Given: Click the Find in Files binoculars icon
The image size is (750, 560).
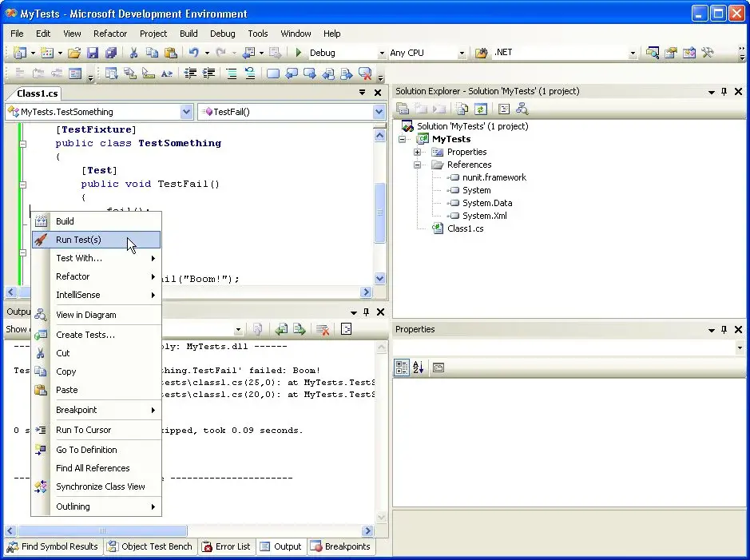Looking at the screenshot, I should tap(481, 53).
